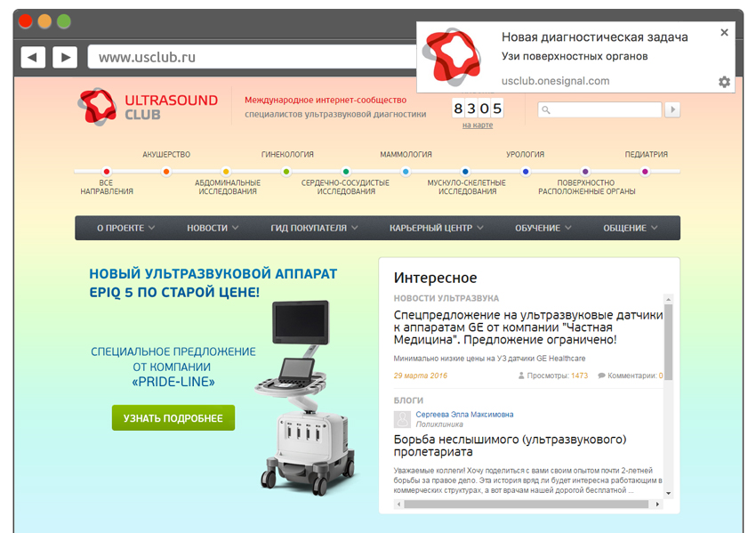The width and height of the screenshot is (756, 533).
Task: Select the ПОВЕРХНОСТНО РАСПОЛОЖЕННЫЕ ОРГАНЫ dot
Action: coord(585,171)
